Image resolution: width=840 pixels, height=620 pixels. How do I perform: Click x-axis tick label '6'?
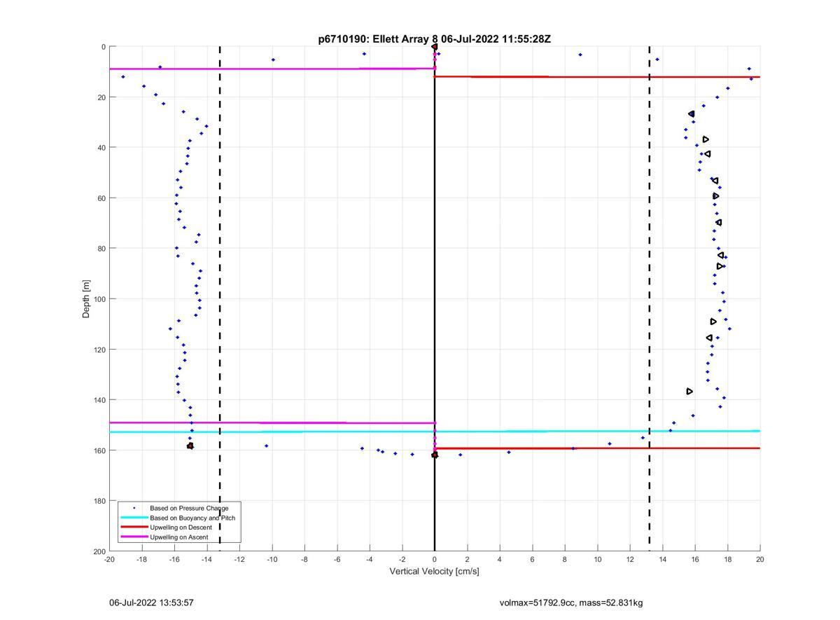point(532,559)
